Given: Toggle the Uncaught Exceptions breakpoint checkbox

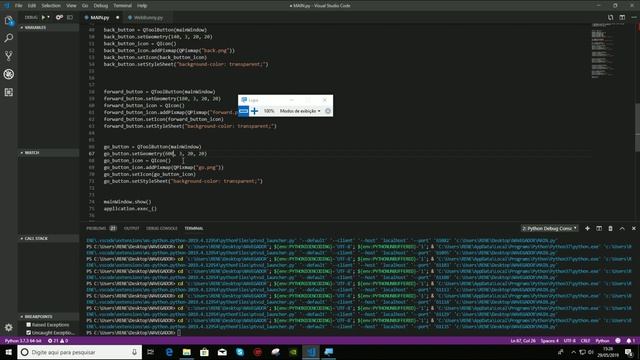Looking at the screenshot, I should pyautogui.click(x=29, y=333).
